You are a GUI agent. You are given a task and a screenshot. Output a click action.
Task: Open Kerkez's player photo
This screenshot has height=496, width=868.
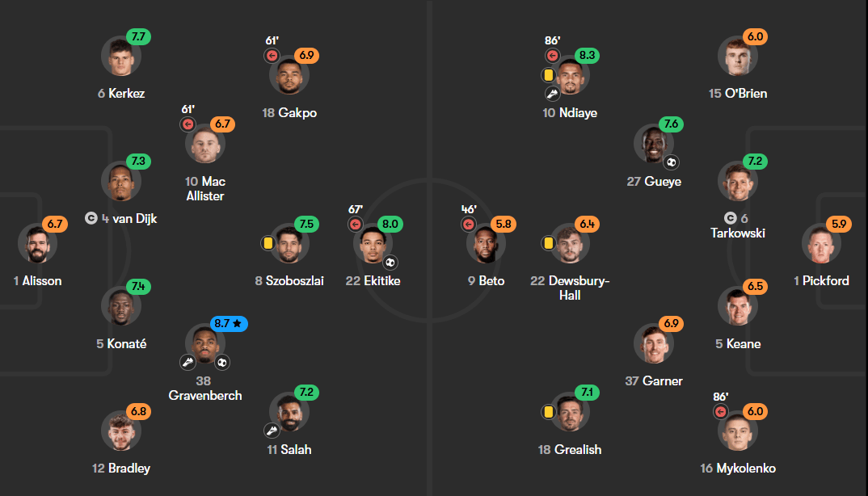pyautogui.click(x=121, y=56)
